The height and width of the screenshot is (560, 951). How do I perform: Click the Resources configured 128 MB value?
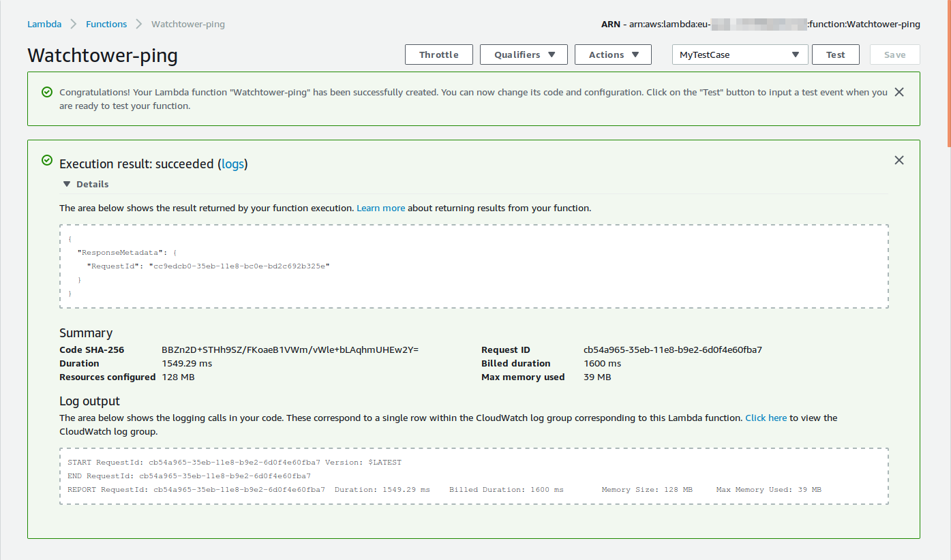pos(178,377)
